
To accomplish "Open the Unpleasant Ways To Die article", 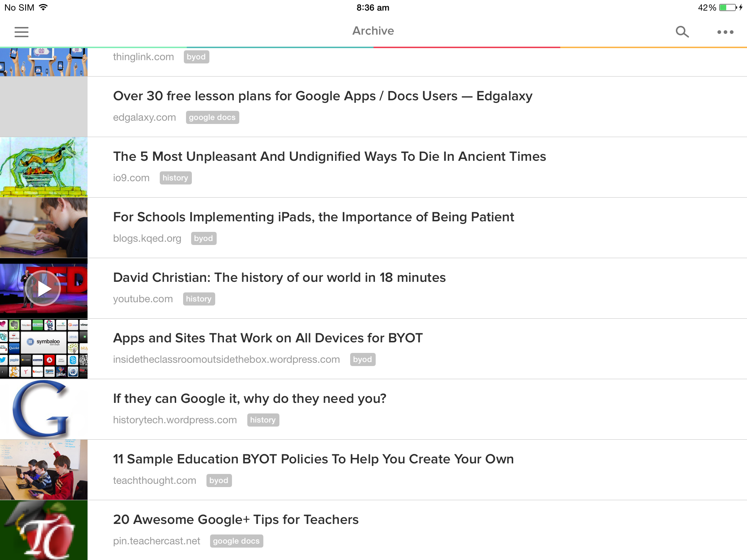I will click(x=329, y=157).
